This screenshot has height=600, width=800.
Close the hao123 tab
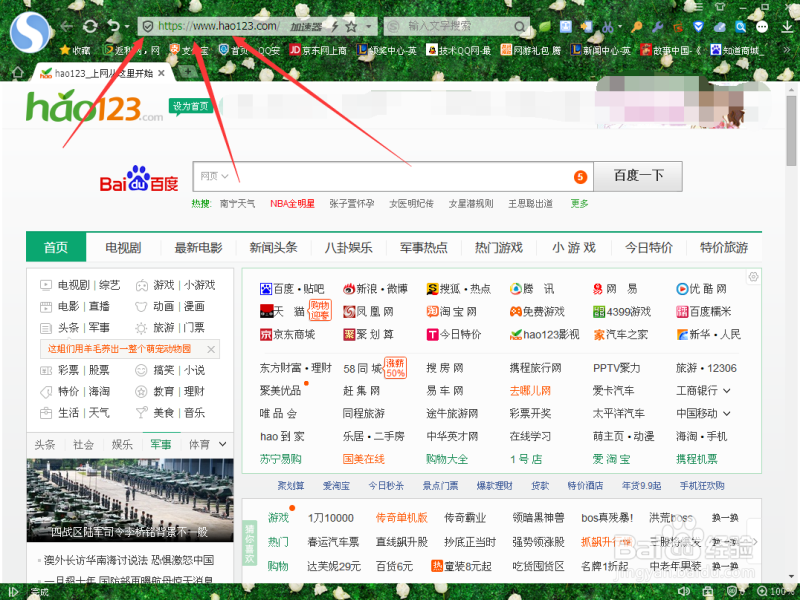pyautogui.click(x=161, y=73)
